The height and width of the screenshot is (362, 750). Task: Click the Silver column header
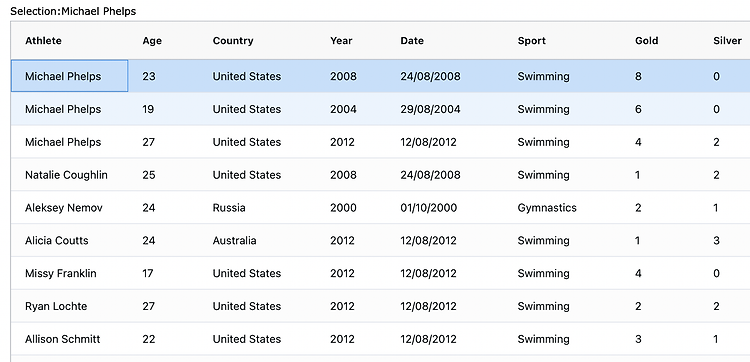click(724, 41)
